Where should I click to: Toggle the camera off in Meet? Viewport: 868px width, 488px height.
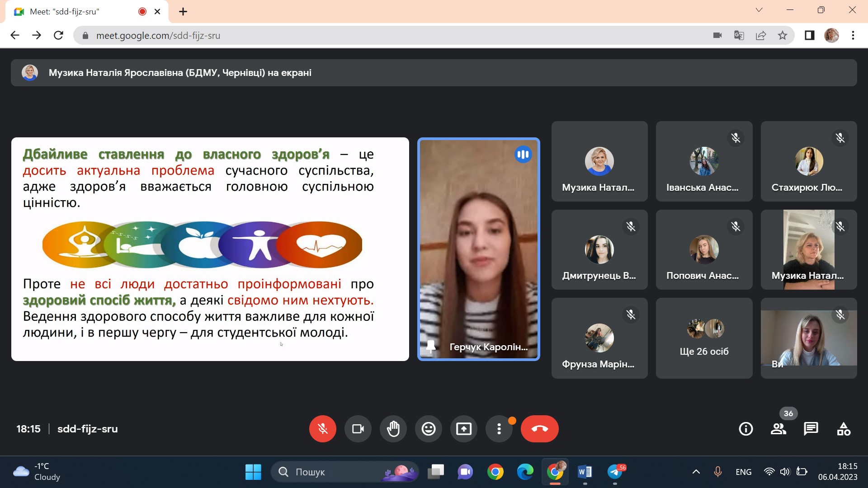(x=358, y=428)
